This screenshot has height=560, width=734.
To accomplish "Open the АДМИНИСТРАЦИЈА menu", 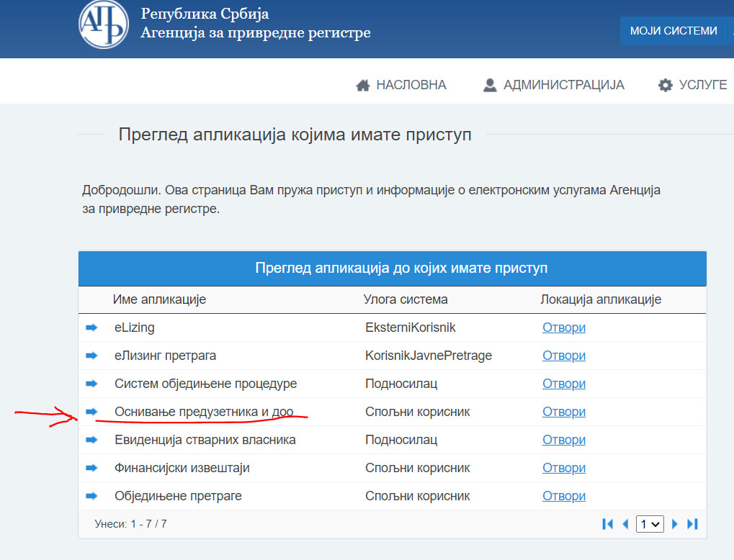I will click(x=553, y=85).
